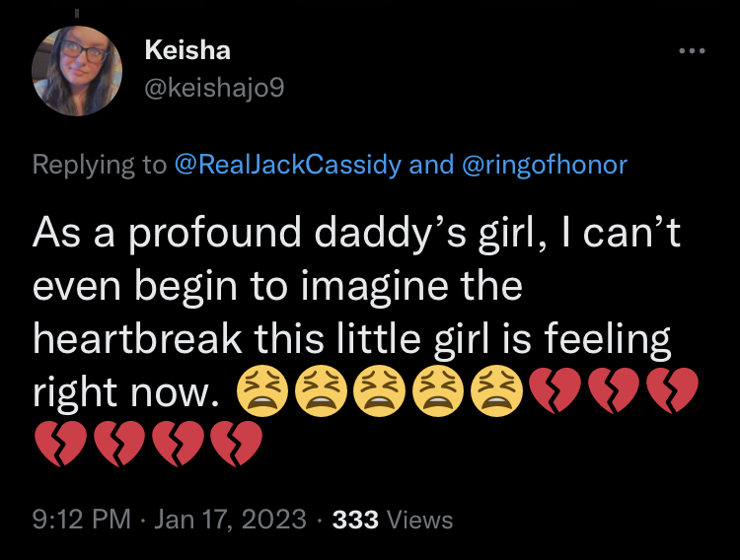This screenshot has width=740, height=560.
Task: Click the first broken heart on top row
Action: [x=555, y=394]
